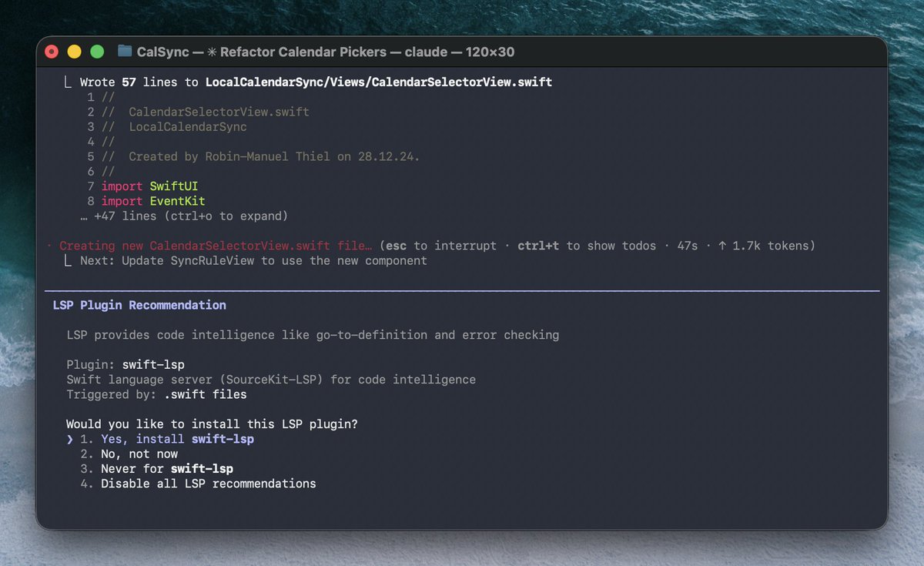This screenshot has width=924, height=566.
Task: Click the "LSP Plugin Recommendation" heading
Action: (139, 305)
